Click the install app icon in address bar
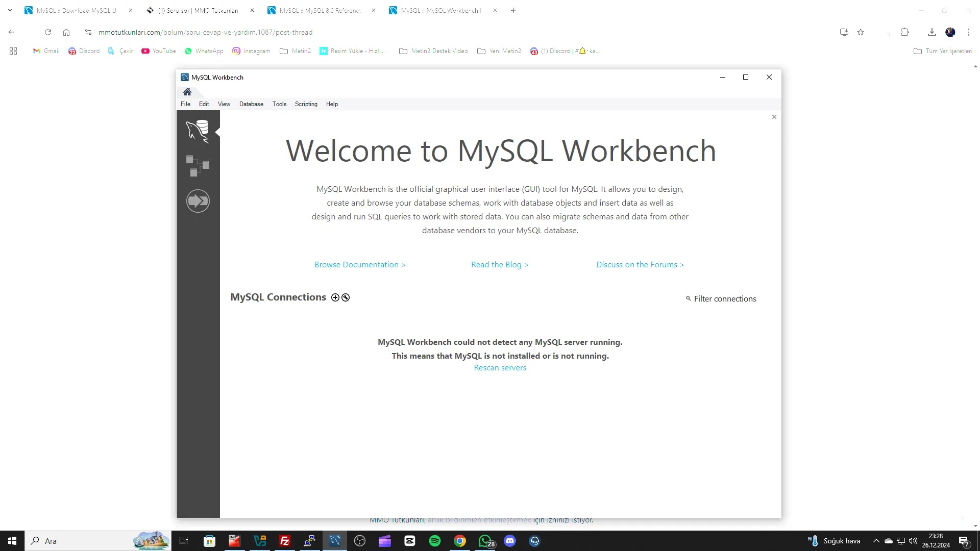 [844, 32]
